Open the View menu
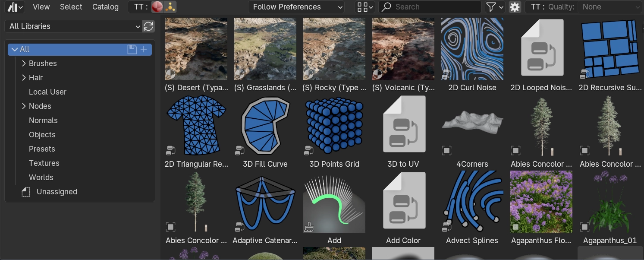 (41, 7)
